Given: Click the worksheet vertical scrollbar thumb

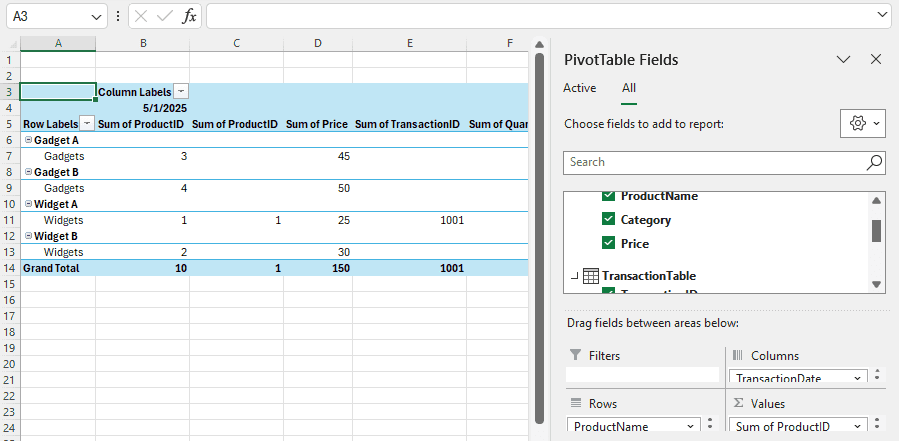Looking at the screenshot, I should 538,238.
